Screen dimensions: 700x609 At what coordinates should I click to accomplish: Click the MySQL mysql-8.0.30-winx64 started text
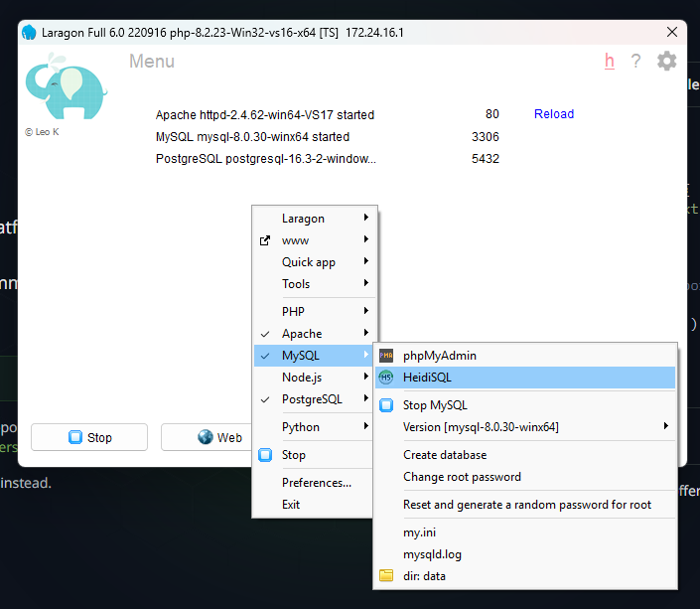click(252, 137)
